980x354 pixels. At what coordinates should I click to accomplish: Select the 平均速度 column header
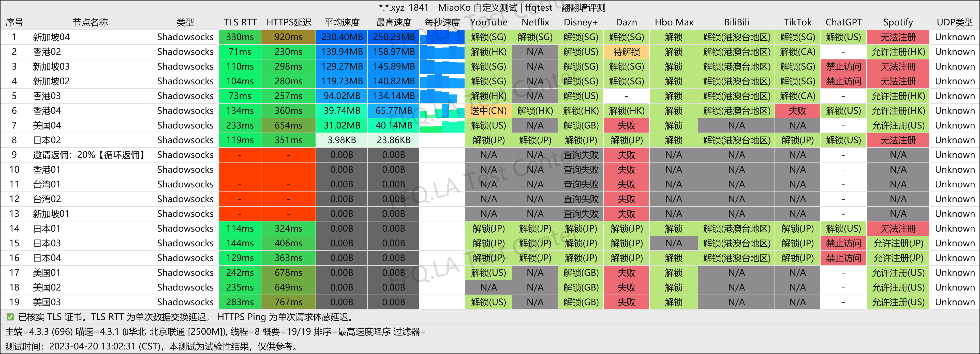click(x=342, y=22)
